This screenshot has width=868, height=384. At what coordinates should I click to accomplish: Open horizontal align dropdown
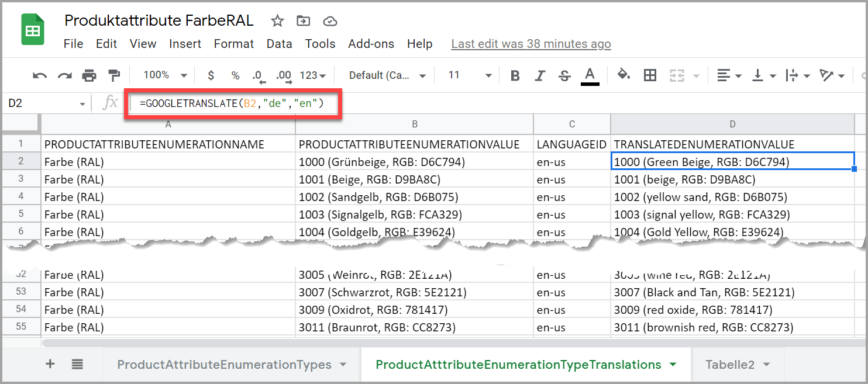pyautogui.click(x=729, y=75)
